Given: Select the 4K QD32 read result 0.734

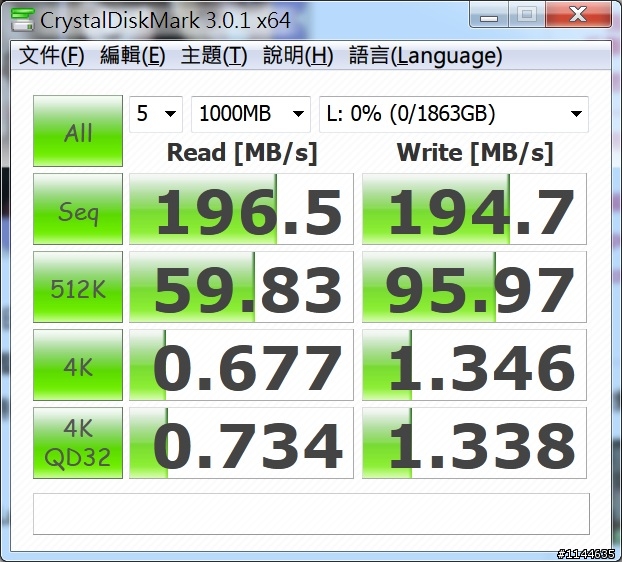Looking at the screenshot, I should tap(241, 443).
